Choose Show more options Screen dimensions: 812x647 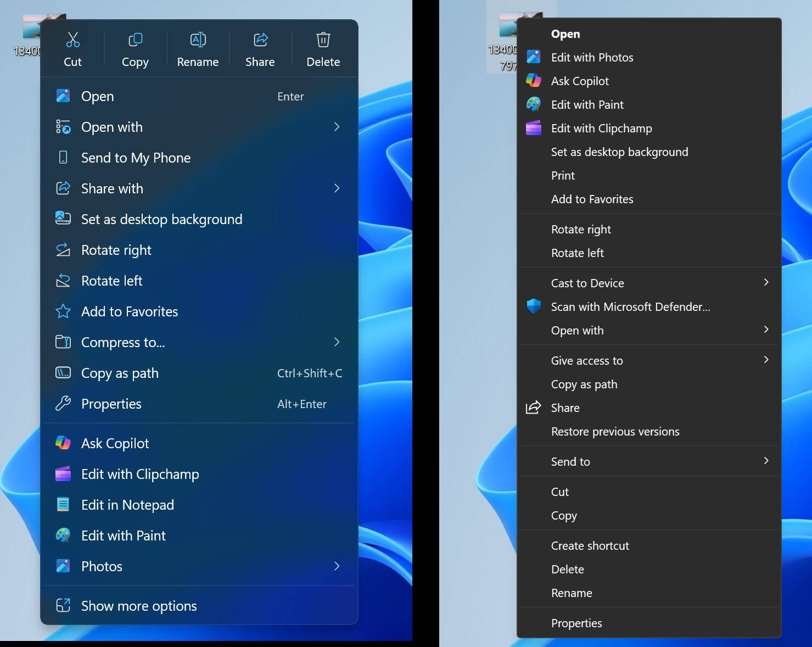tap(200, 606)
